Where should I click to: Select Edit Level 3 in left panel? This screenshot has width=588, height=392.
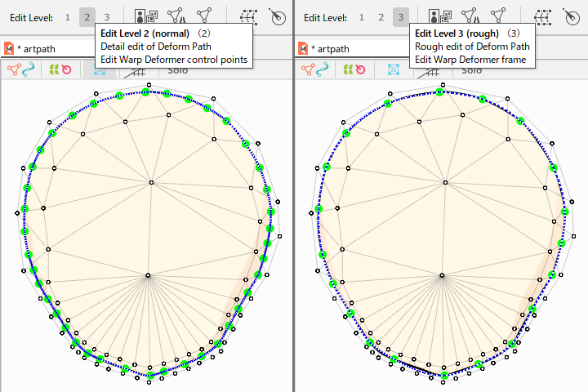pos(106,16)
